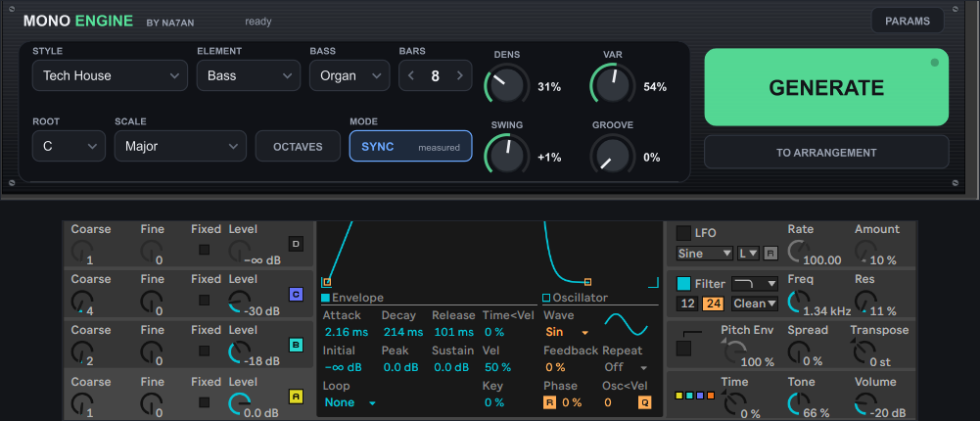Click the sine waveform display

click(626, 324)
